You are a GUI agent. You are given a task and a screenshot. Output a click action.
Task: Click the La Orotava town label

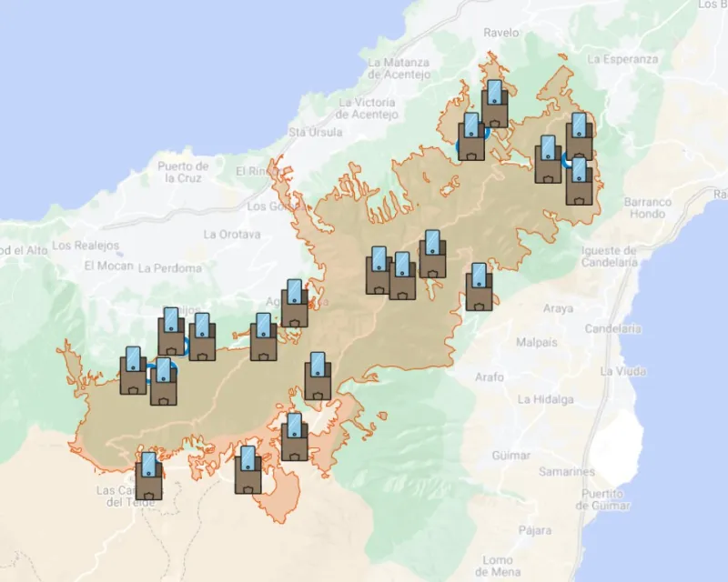tap(232, 234)
